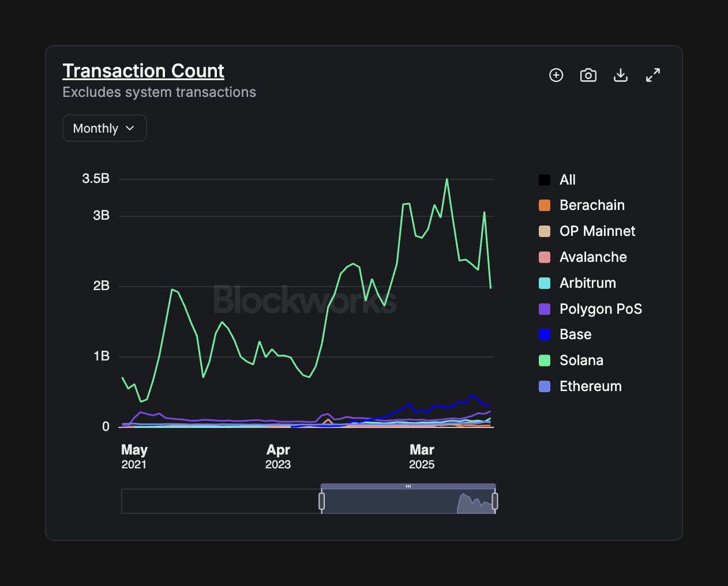The height and width of the screenshot is (586, 728).
Task: Toggle Berachain series visibility
Action: (x=591, y=205)
